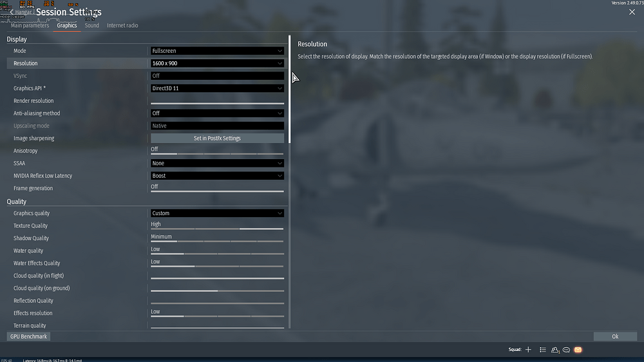Click Set in PostFx Settings button

tap(217, 138)
